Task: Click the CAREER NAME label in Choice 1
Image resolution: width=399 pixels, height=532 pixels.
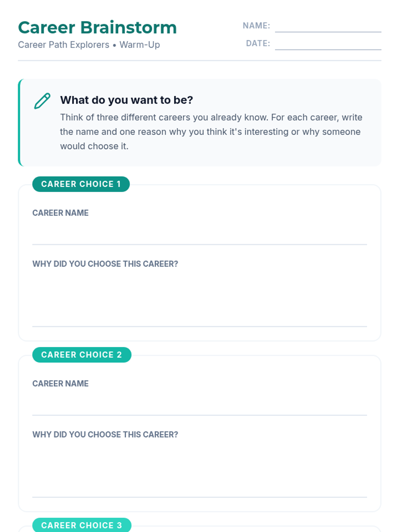Action: (x=61, y=213)
